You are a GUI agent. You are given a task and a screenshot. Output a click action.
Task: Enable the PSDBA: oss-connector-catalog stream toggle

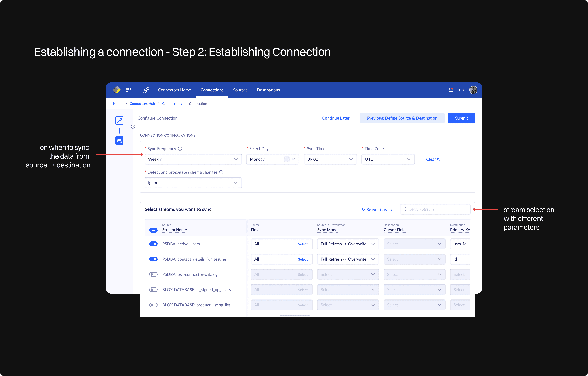153,274
